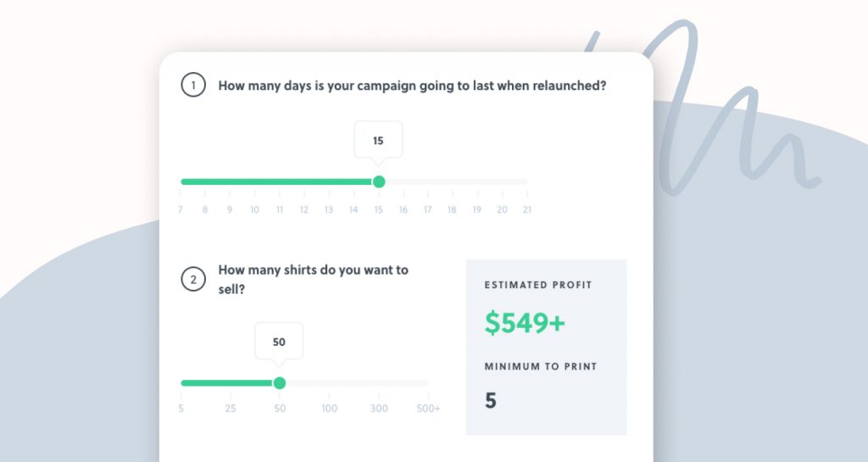
Task: Click the step 2 circle icon
Action: tap(193, 280)
